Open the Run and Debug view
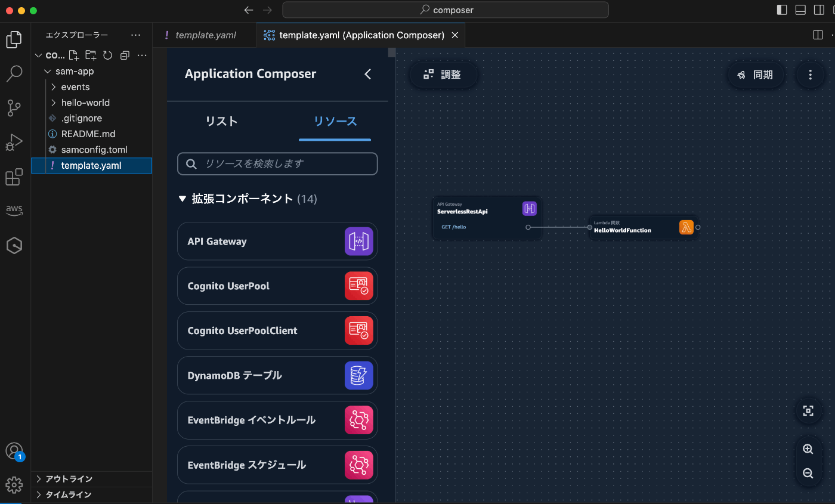This screenshot has height=504, width=835. pos(14,143)
